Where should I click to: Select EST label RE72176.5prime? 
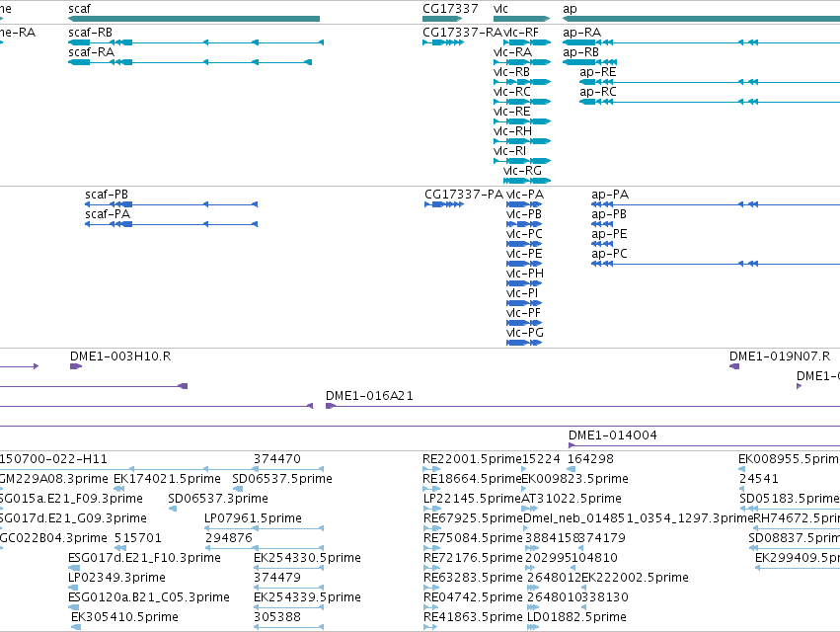(473, 558)
